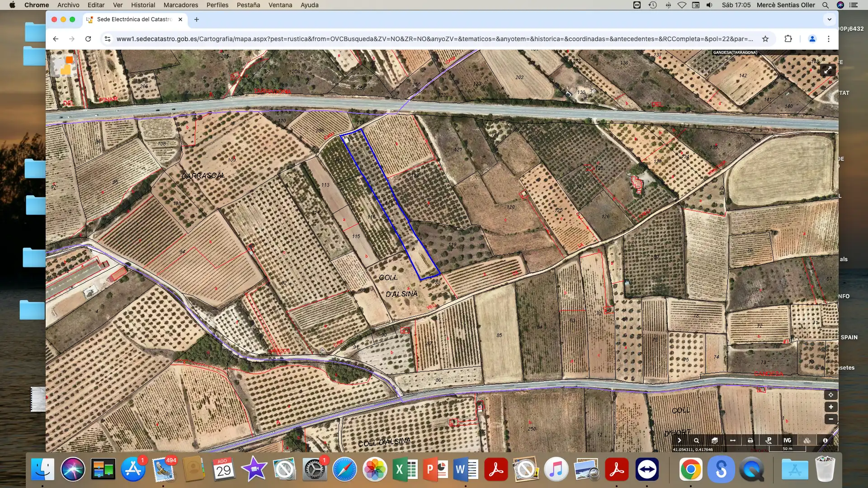The image size is (868, 488).
Task: Bookmark this page with the star
Action: [x=765, y=39]
